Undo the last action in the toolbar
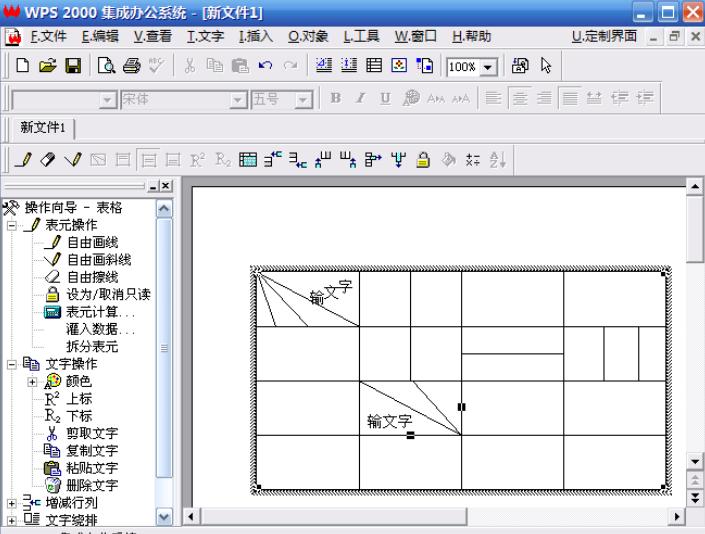 click(265, 66)
